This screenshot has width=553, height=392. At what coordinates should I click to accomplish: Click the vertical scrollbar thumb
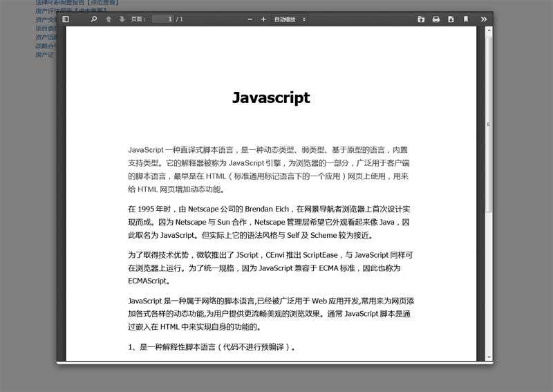pos(489,124)
